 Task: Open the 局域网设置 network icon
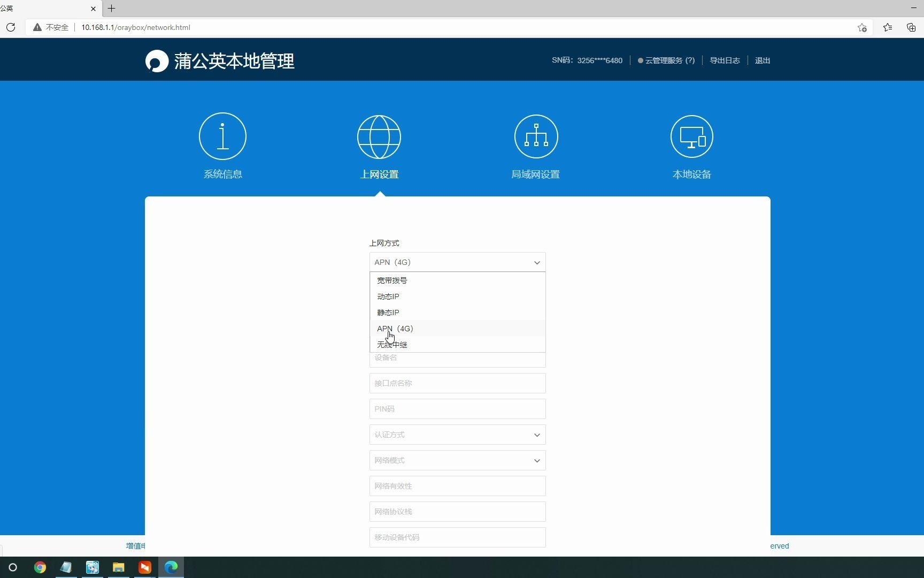[536, 136]
